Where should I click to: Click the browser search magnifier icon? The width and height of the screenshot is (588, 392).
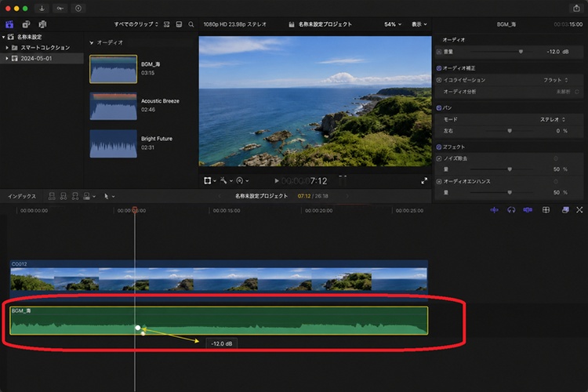coord(191,24)
